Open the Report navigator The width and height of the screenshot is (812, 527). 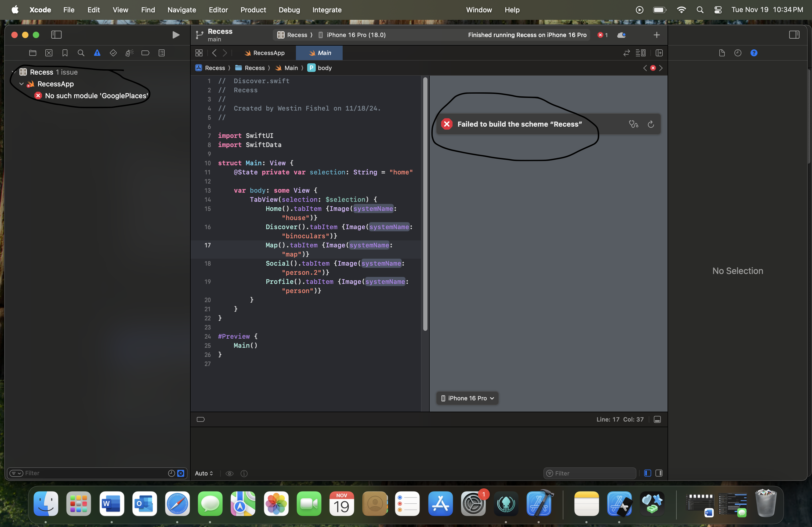coord(162,53)
